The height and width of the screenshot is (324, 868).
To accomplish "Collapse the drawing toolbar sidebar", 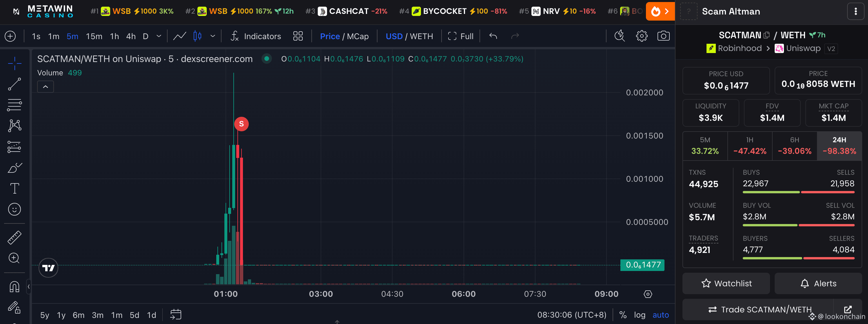I will click(29, 287).
